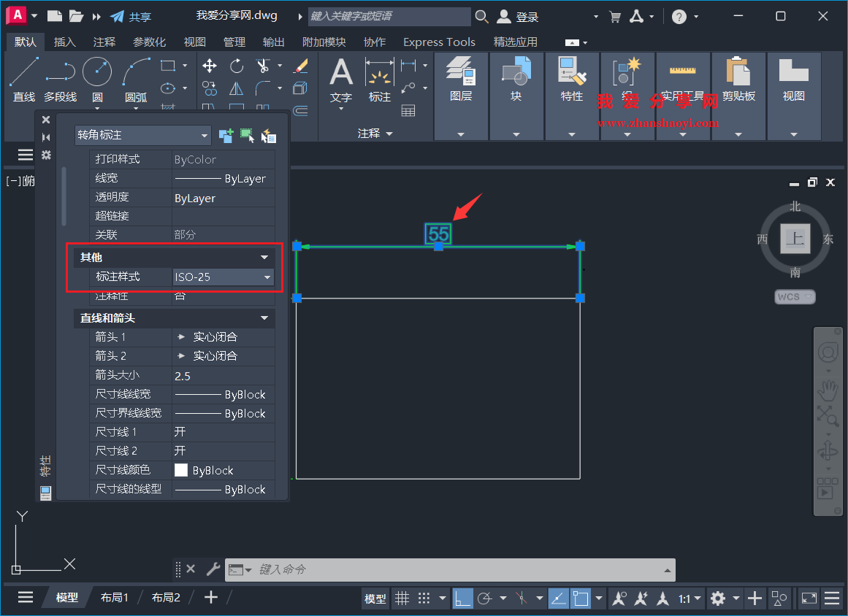
Task: Toggle polar tracking in status bar
Action: pyautogui.click(x=484, y=598)
